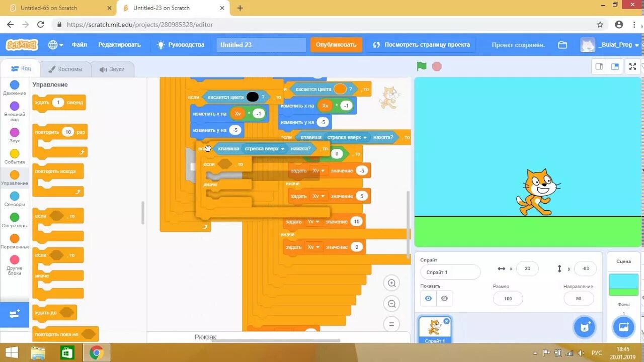Click the РУС language indicator in tray

596,353
